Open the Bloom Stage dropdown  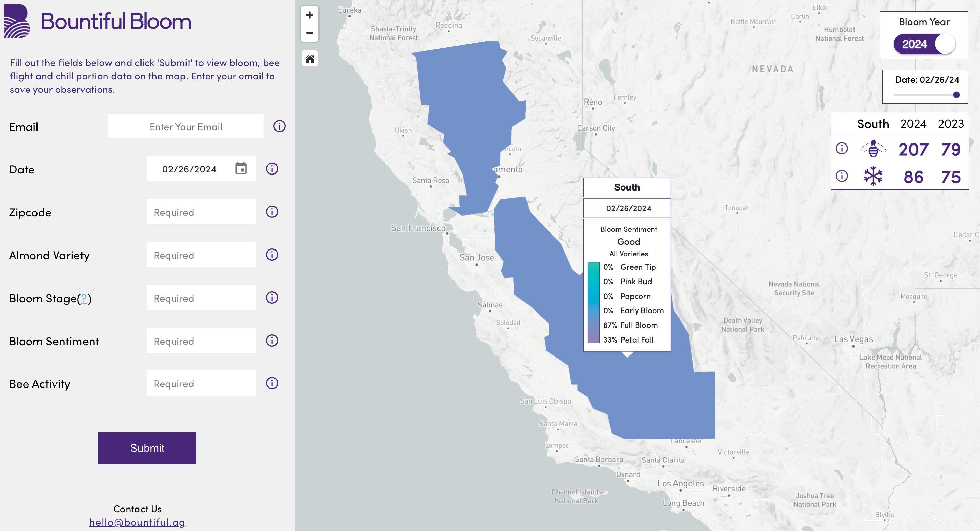[201, 298]
